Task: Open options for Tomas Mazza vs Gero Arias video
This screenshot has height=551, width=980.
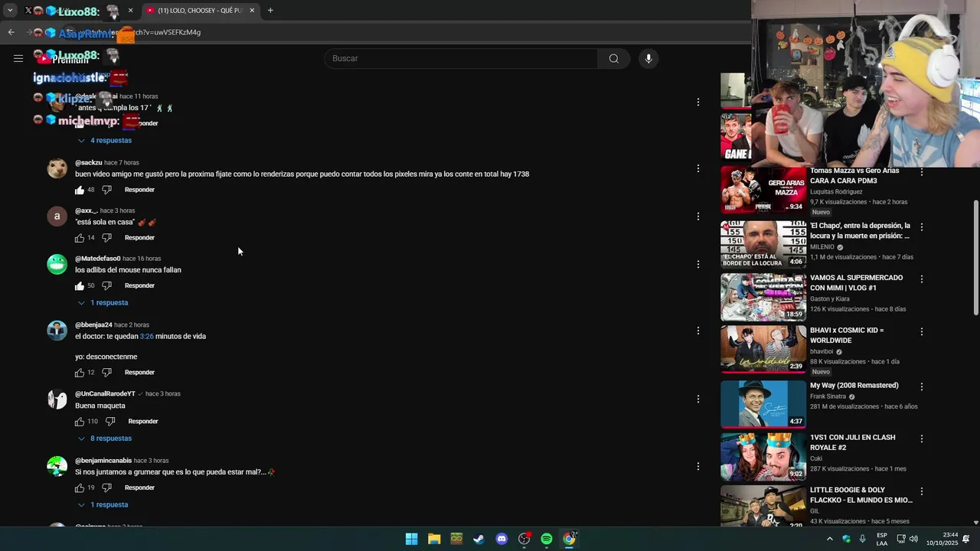Action: (x=922, y=173)
